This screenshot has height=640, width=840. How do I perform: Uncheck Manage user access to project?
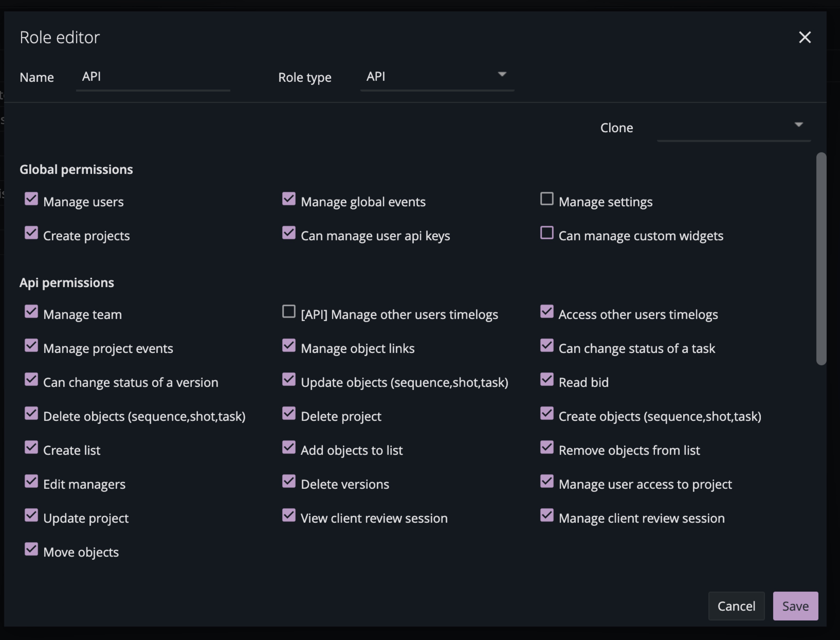click(x=547, y=481)
